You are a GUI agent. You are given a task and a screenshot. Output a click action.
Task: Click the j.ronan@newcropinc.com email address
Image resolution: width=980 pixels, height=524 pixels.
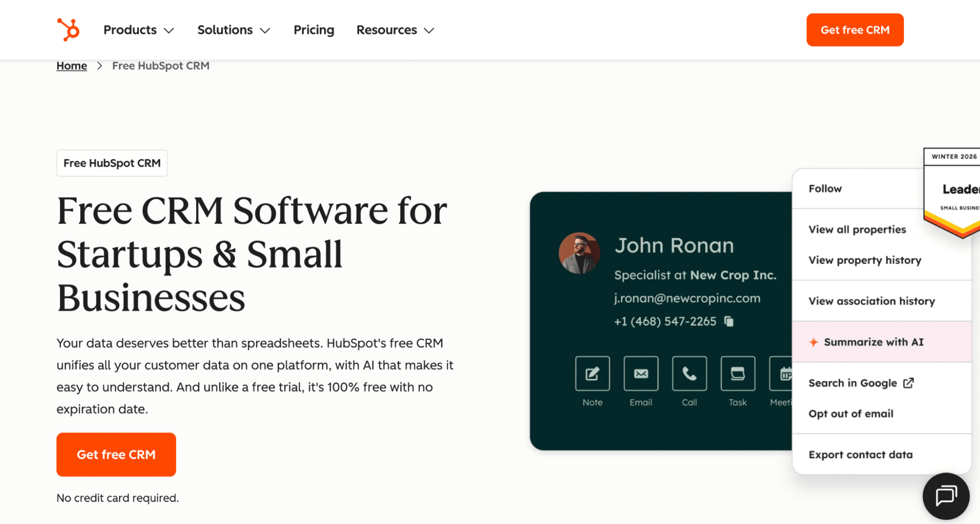click(x=687, y=298)
